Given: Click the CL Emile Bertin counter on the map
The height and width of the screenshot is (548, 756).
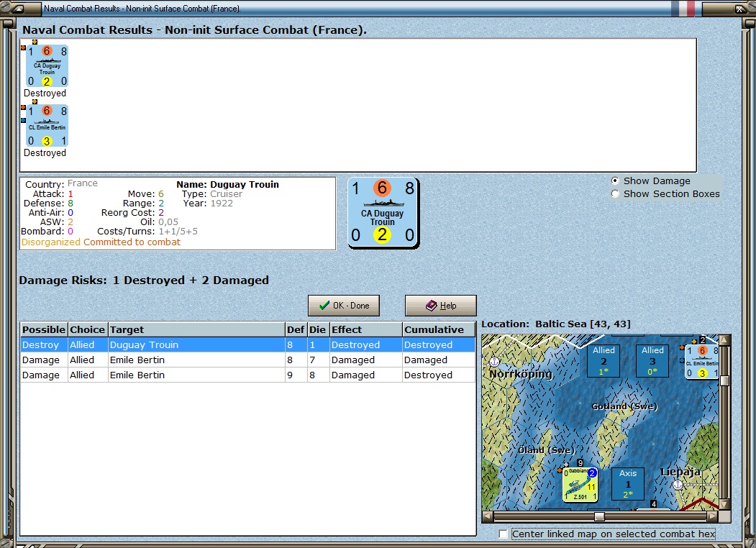Looking at the screenshot, I should pyautogui.click(x=702, y=362).
